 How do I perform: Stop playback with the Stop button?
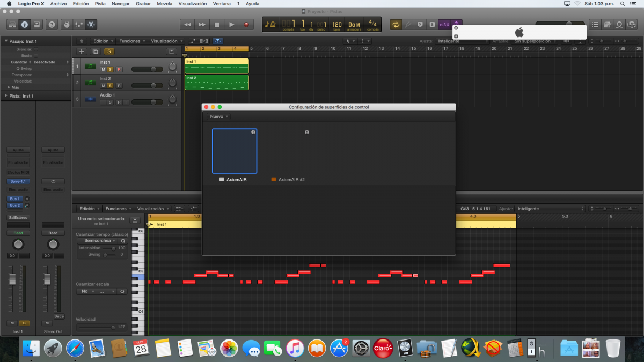[217, 24]
